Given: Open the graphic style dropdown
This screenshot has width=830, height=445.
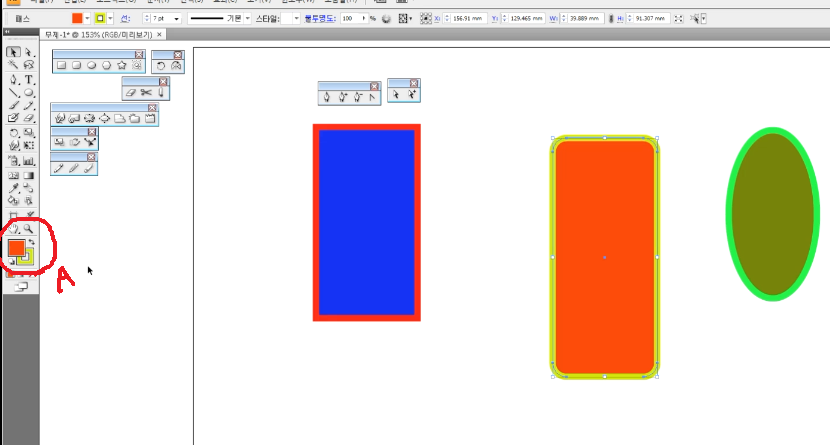Looking at the screenshot, I should pyautogui.click(x=296, y=19).
